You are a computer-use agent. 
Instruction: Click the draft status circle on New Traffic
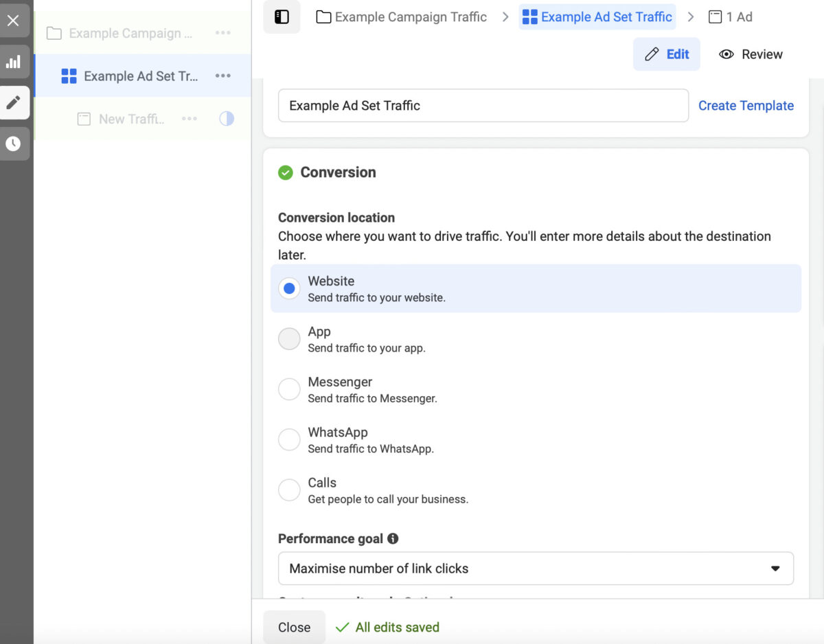(227, 119)
